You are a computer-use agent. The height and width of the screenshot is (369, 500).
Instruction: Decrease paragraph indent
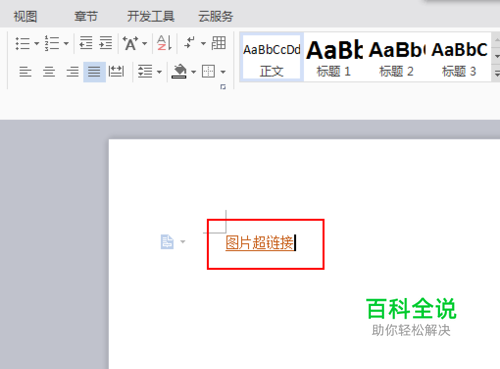coord(86,43)
